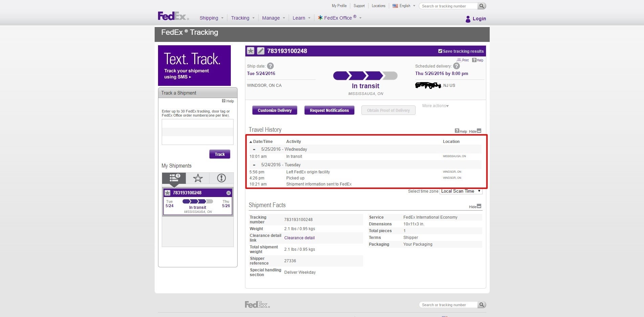Click the Obtain Proof of Delivery button
The height and width of the screenshot is (317, 644).
tap(388, 111)
